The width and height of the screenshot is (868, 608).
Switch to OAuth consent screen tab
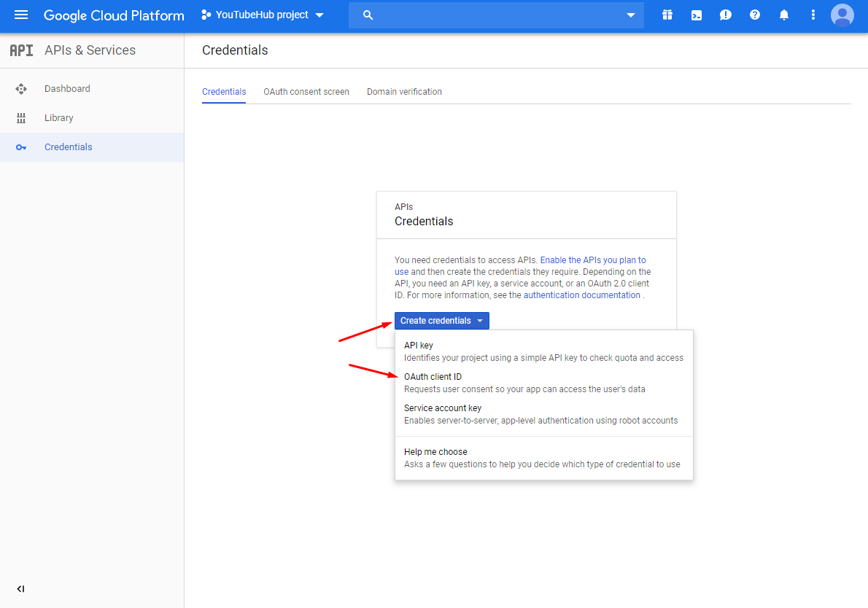306,92
